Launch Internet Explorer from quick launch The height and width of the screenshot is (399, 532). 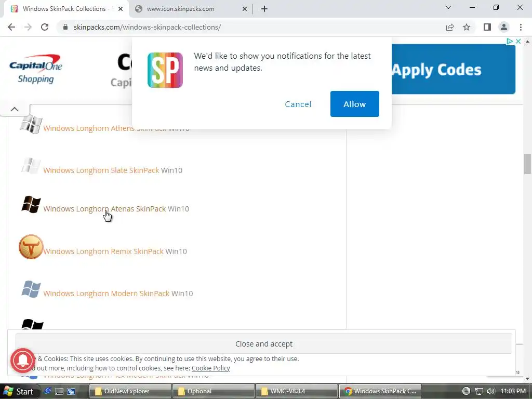tap(48, 391)
